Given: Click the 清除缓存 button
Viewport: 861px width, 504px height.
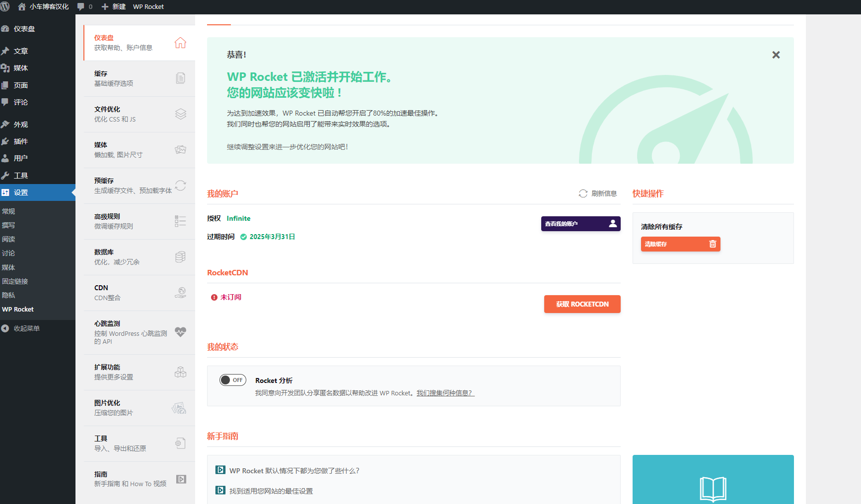Looking at the screenshot, I should tap(680, 244).
